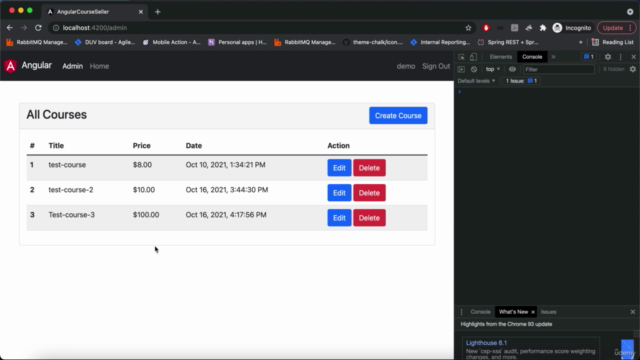Edit the test-course row
640x360 pixels.
339,168
